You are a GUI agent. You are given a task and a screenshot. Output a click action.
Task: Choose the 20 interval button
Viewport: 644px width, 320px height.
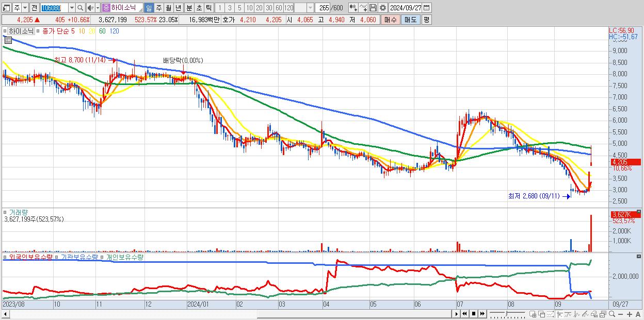(259, 8)
